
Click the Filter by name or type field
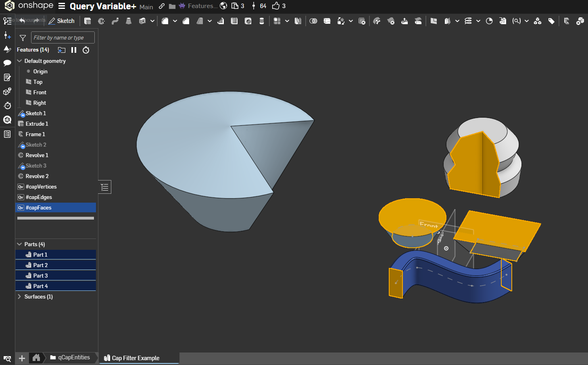pyautogui.click(x=63, y=37)
